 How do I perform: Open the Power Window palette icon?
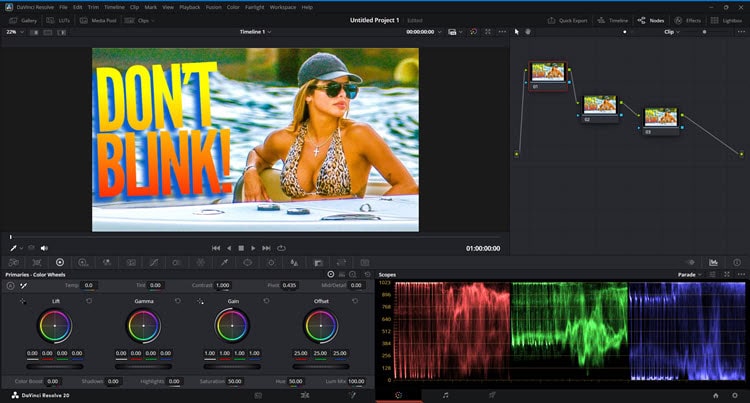247,262
